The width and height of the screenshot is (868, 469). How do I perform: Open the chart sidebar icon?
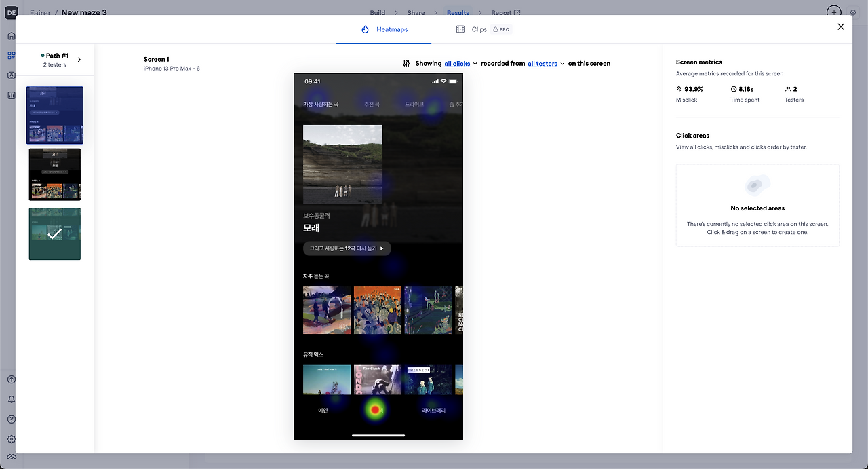click(11, 95)
